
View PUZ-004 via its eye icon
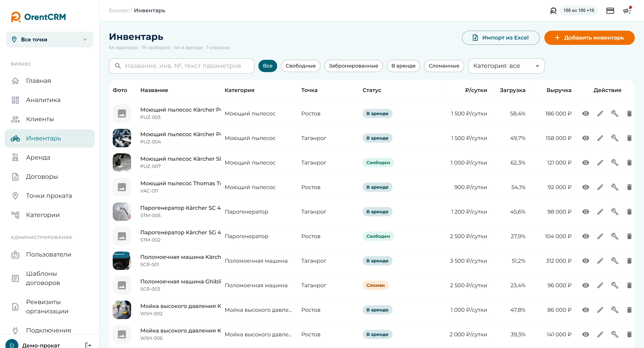click(586, 138)
